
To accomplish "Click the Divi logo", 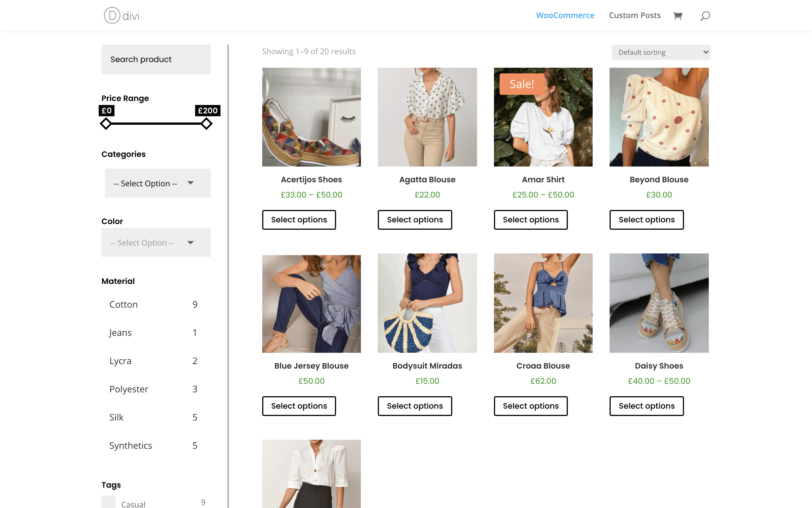I will (x=122, y=16).
